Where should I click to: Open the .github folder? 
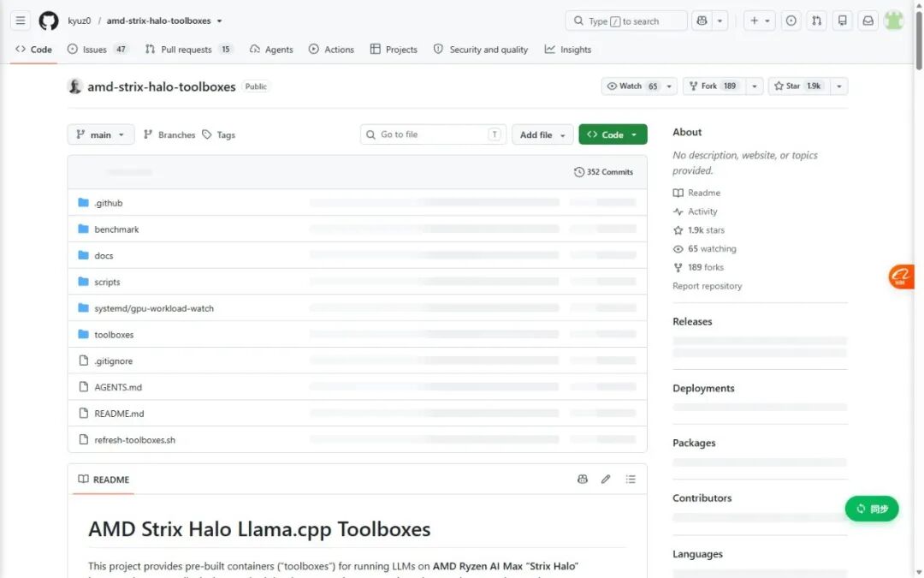click(x=109, y=203)
